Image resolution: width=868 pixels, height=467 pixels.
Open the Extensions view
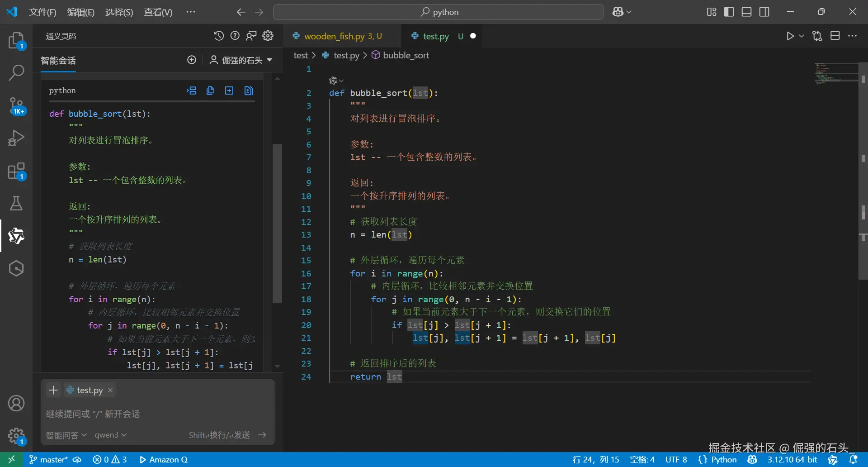[16, 172]
